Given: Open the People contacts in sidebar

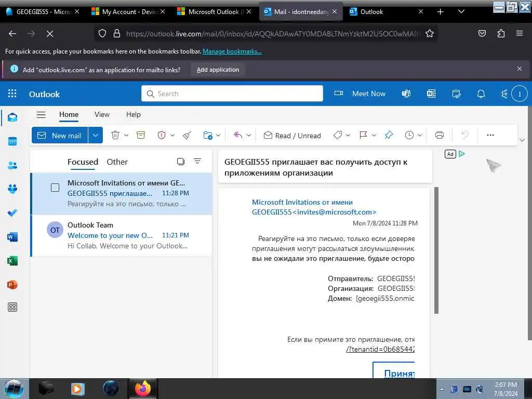Looking at the screenshot, I should point(12,165).
